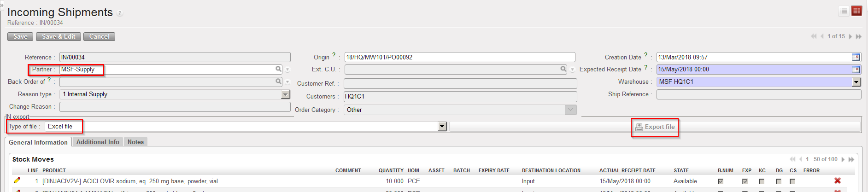Toggle B.NUM checkbox on ACICLOVIR line

tap(721, 181)
